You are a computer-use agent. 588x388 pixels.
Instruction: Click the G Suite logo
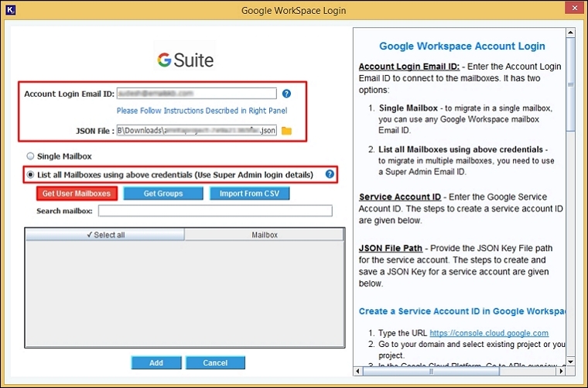tap(185, 60)
